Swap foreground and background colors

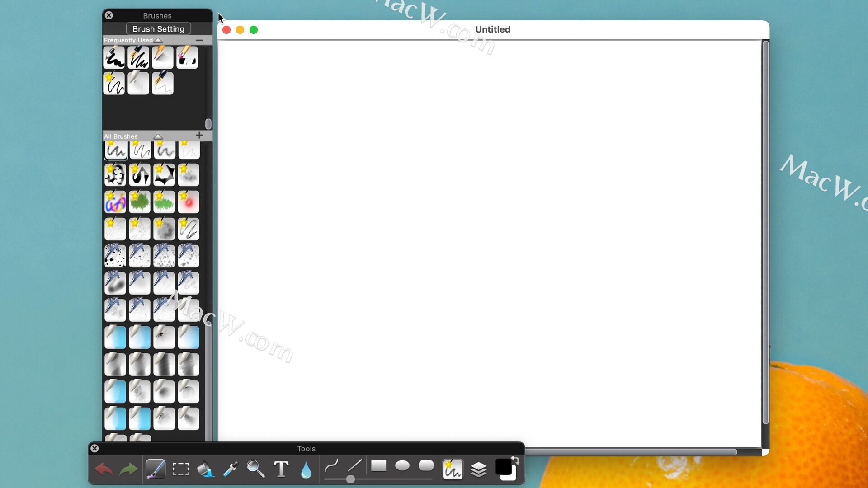coord(515,460)
